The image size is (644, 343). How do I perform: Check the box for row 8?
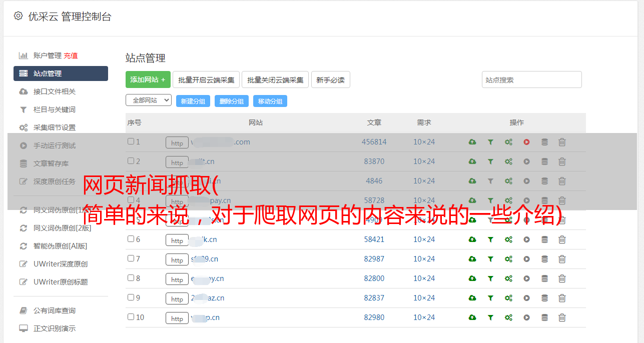click(131, 278)
